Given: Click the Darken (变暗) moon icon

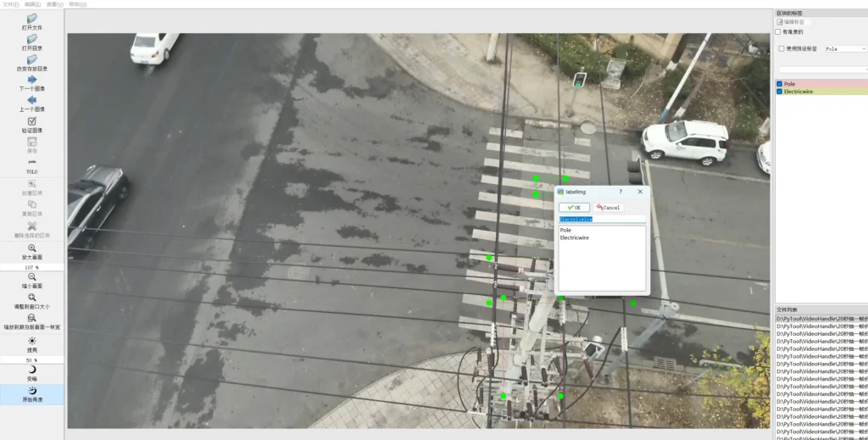Looking at the screenshot, I should click(32, 370).
